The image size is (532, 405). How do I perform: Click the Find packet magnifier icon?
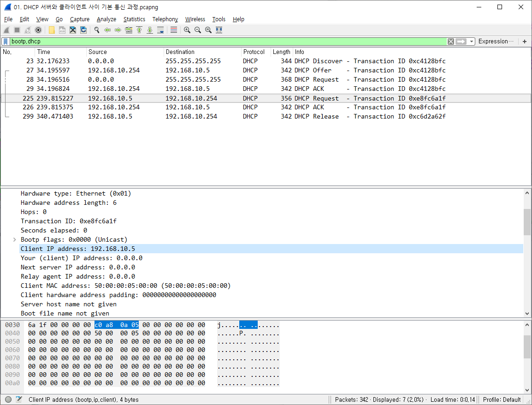tap(97, 30)
